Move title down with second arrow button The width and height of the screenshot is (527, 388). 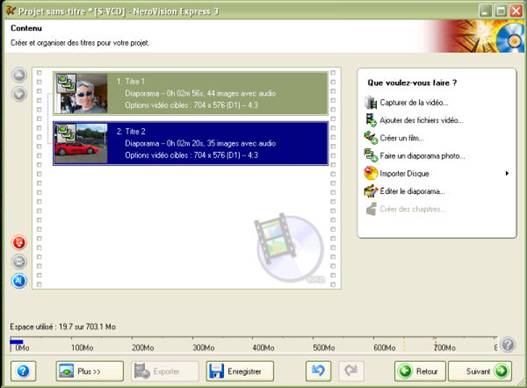[19, 93]
